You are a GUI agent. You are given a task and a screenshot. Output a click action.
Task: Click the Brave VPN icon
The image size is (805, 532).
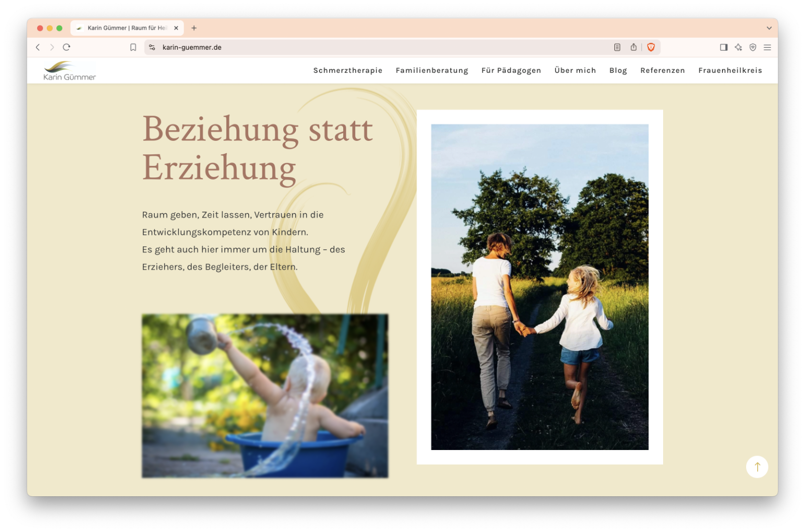(753, 47)
